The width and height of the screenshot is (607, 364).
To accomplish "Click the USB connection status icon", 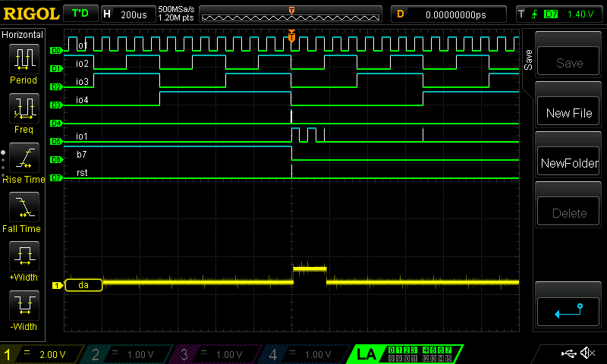I will pyautogui.click(x=568, y=353).
